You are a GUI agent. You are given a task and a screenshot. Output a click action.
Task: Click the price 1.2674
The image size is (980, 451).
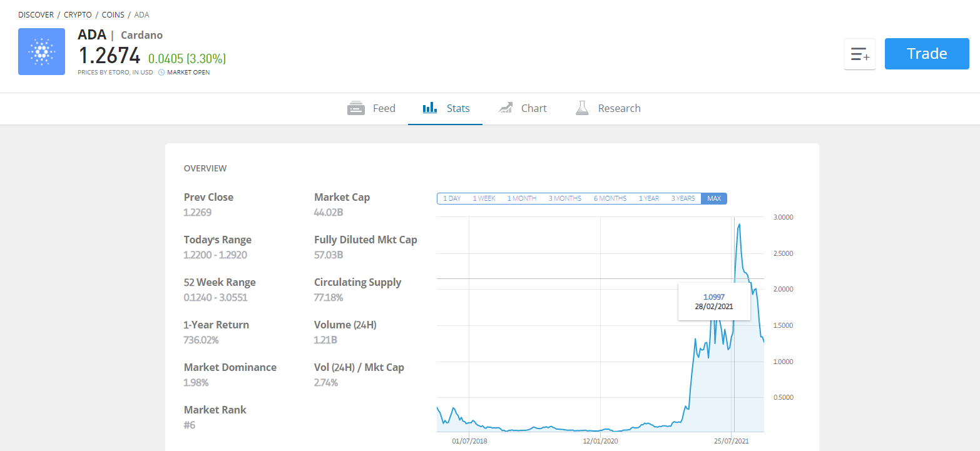click(109, 56)
